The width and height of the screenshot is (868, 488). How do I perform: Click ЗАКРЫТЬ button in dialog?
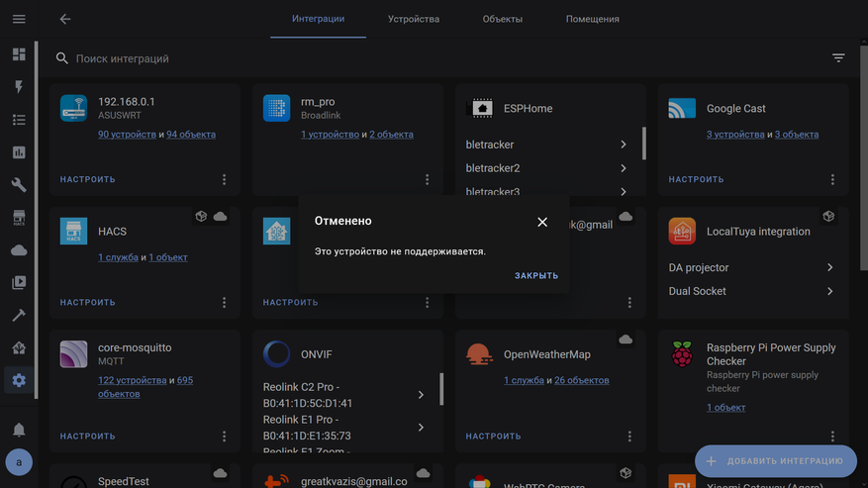536,276
